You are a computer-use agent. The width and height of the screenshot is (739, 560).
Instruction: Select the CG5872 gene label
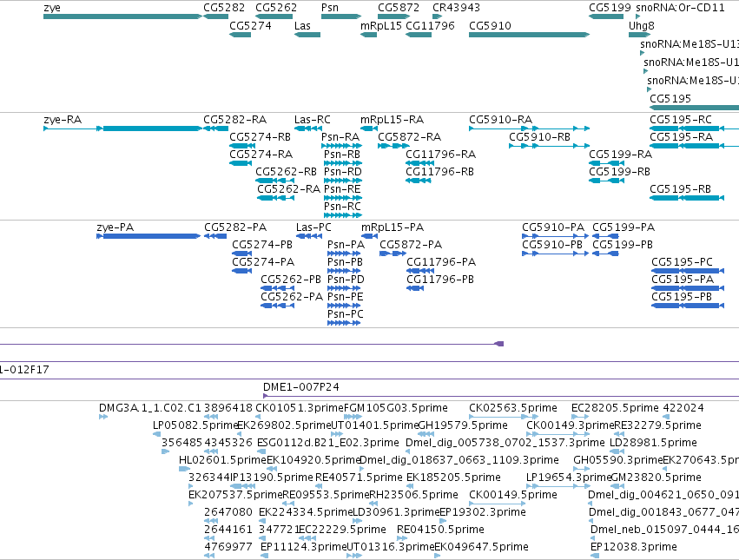[x=399, y=8]
